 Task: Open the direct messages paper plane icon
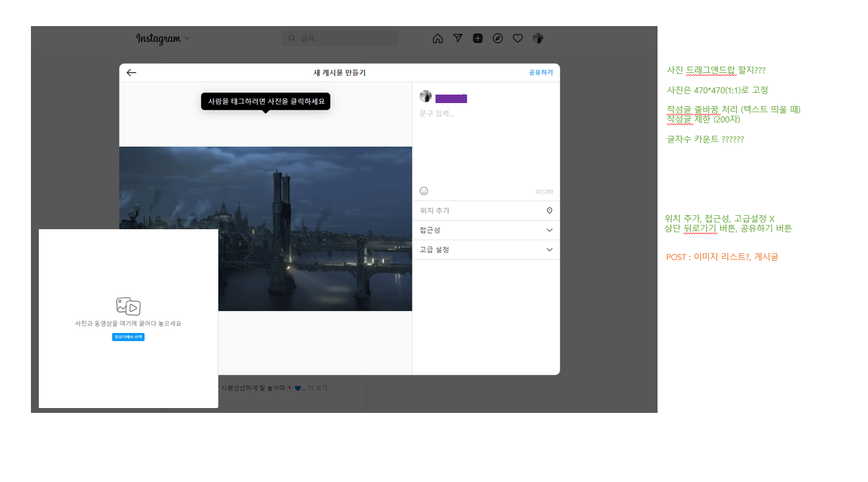[458, 38]
